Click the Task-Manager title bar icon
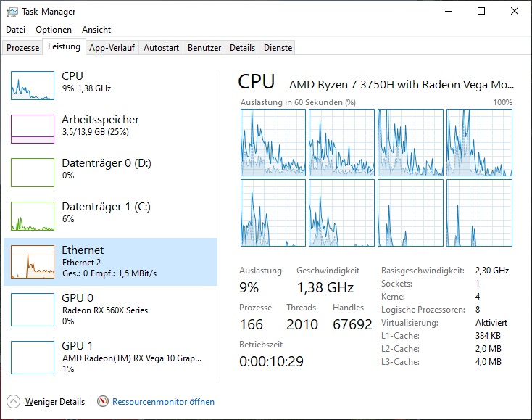532x420 pixels. [12, 12]
